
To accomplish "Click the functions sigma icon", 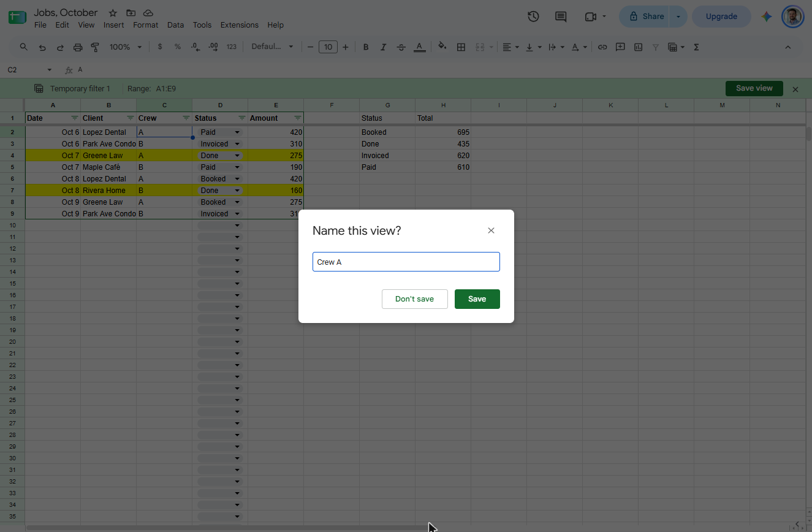I will (x=696, y=47).
